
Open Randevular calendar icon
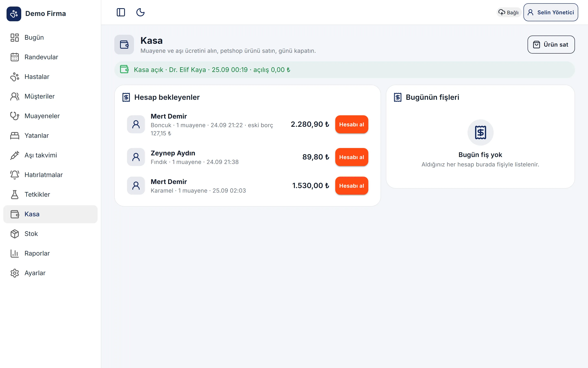(14, 57)
